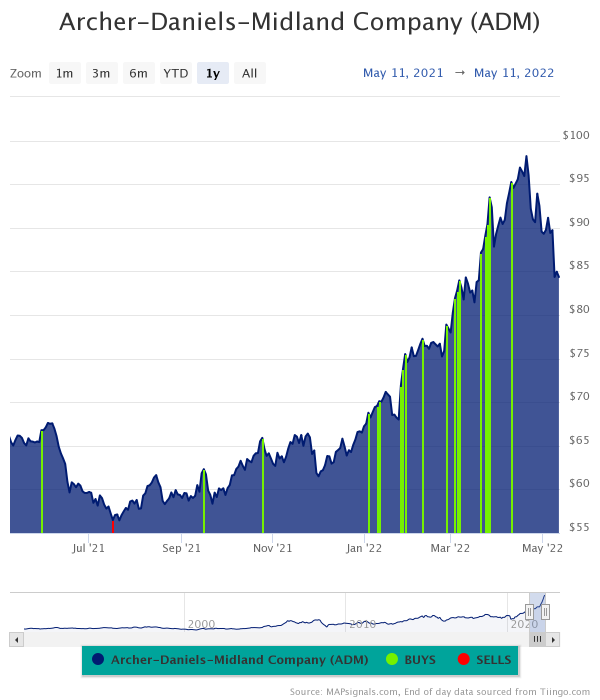Select the 1y zoom range
The image size is (600, 700).
point(212,73)
